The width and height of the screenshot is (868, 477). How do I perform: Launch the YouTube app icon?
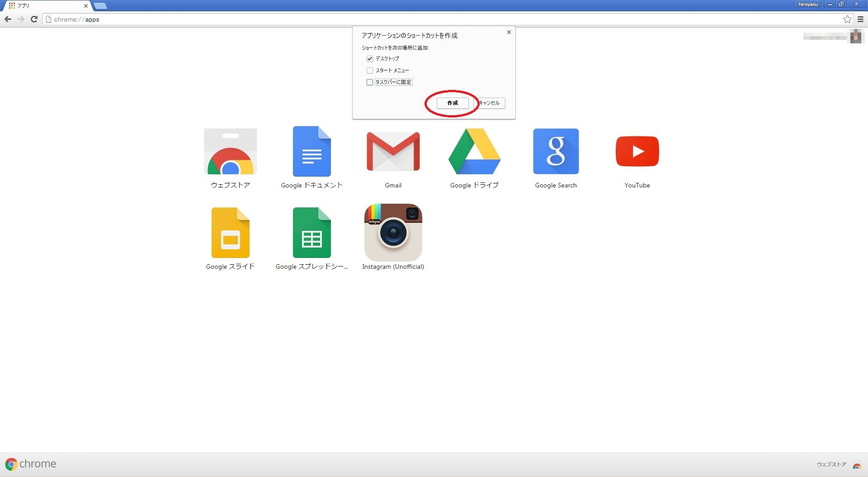click(x=637, y=151)
